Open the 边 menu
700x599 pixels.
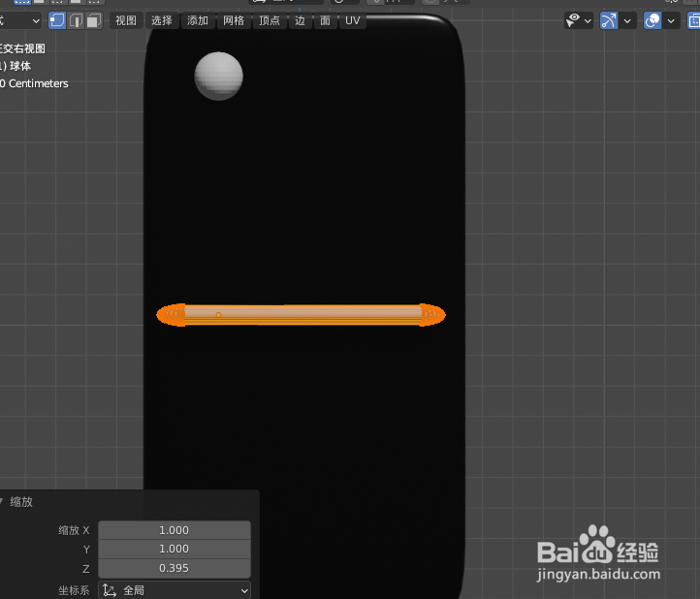tap(300, 20)
